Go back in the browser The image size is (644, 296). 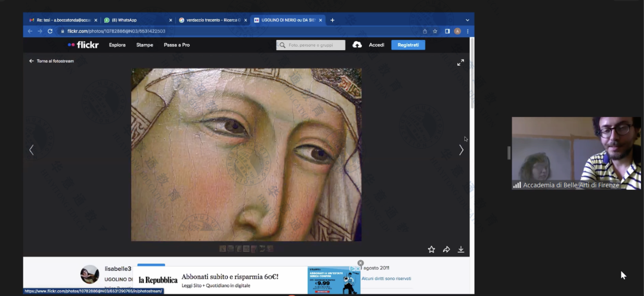click(x=30, y=31)
